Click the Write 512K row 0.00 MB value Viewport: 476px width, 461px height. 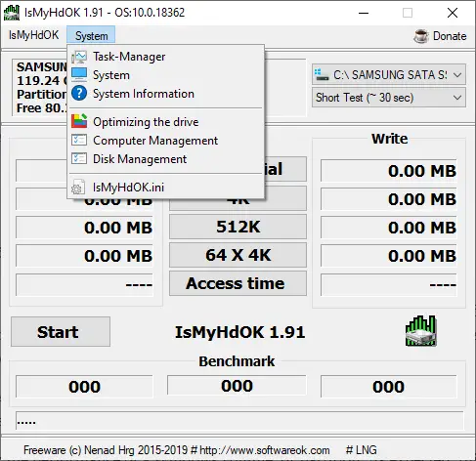tap(389, 228)
